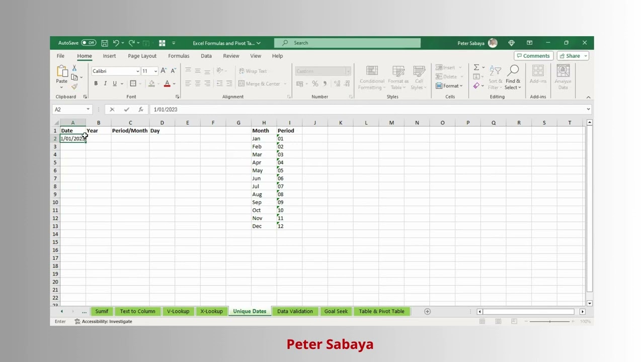Click the Analyze Data button
Image resolution: width=644 pixels, height=362 pixels.
563,77
